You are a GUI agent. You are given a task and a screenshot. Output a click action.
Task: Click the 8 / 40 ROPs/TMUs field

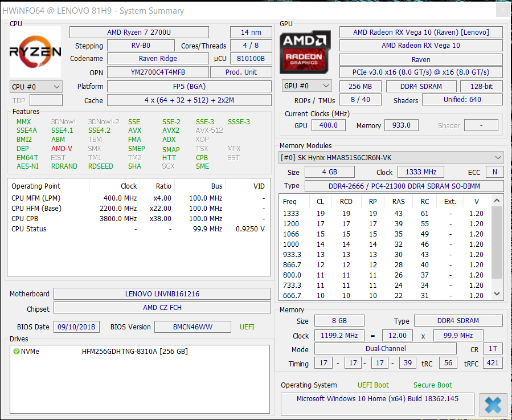(x=361, y=100)
